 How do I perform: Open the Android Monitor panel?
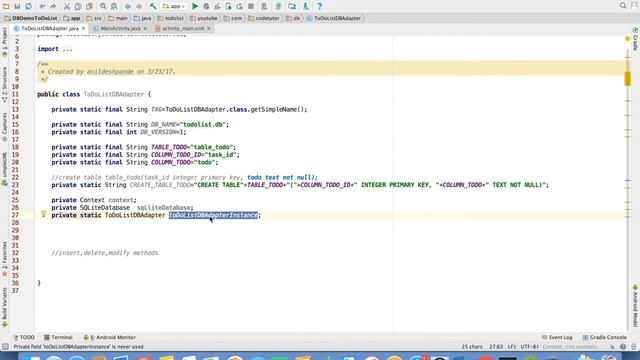(109, 338)
